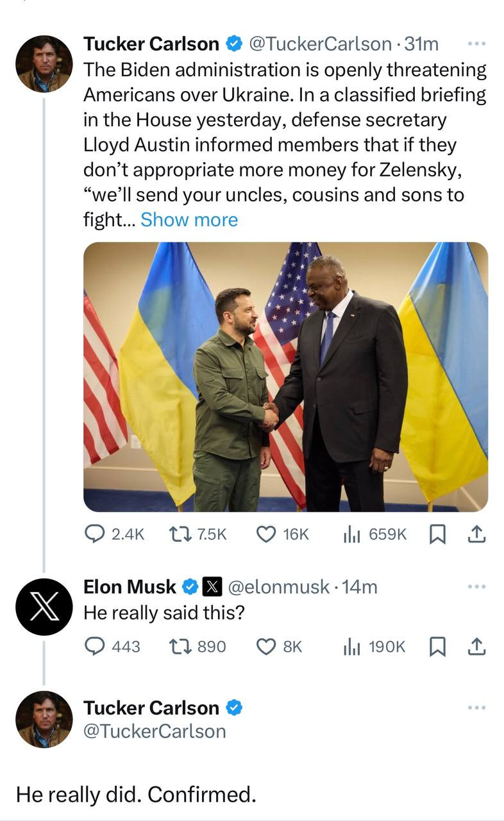Like Elon Musk's reply tweet
This screenshot has width=504, height=821.
[265, 647]
